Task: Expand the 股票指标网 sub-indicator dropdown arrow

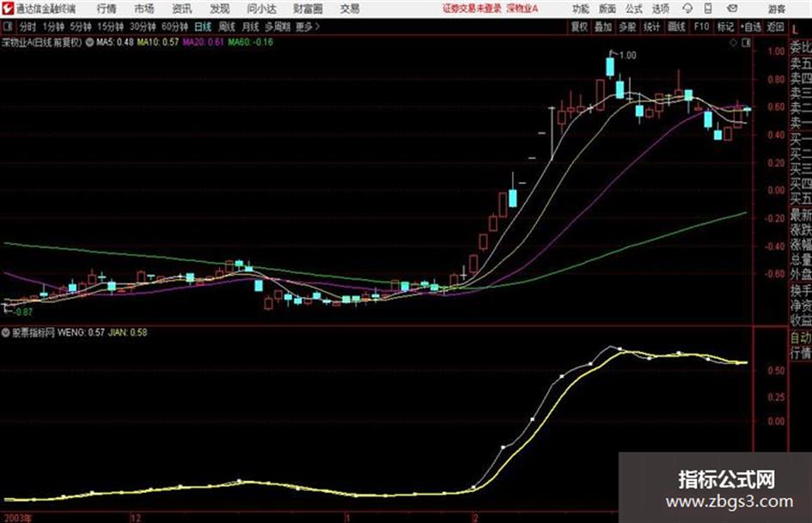Action: [x=6, y=332]
